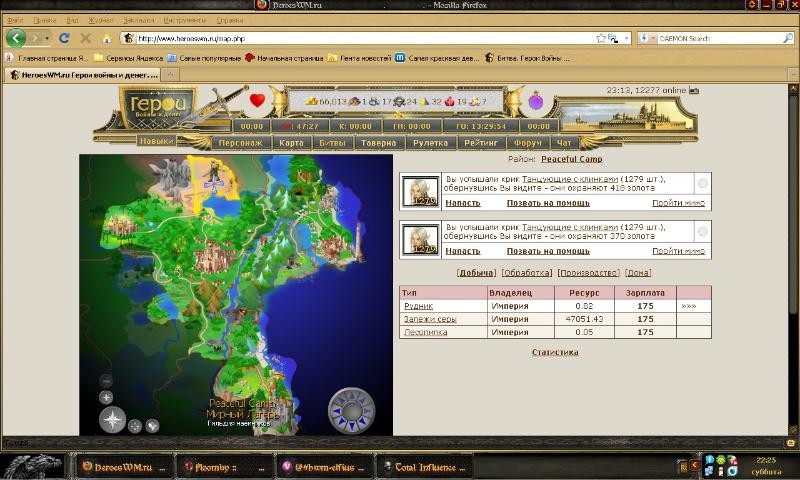Open a new tab with the plus button
The image size is (800, 480).
point(170,75)
